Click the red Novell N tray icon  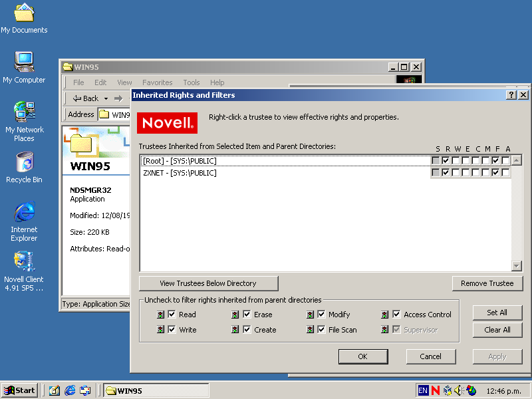point(436,390)
